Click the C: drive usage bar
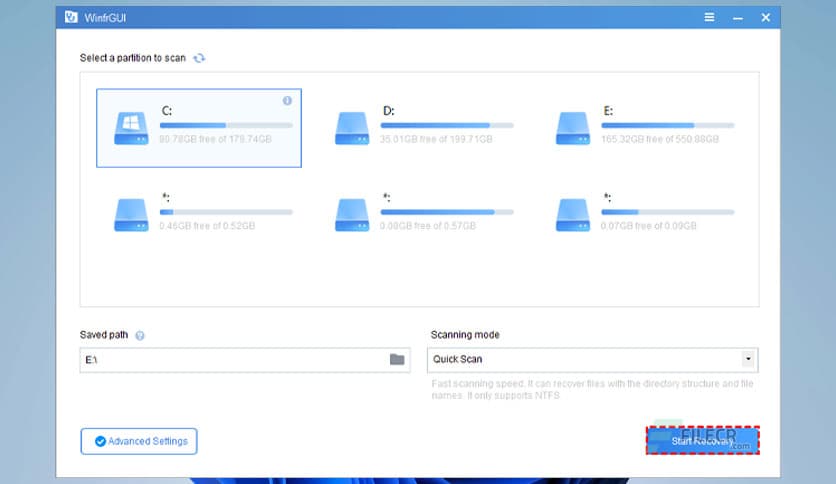 pos(226,125)
